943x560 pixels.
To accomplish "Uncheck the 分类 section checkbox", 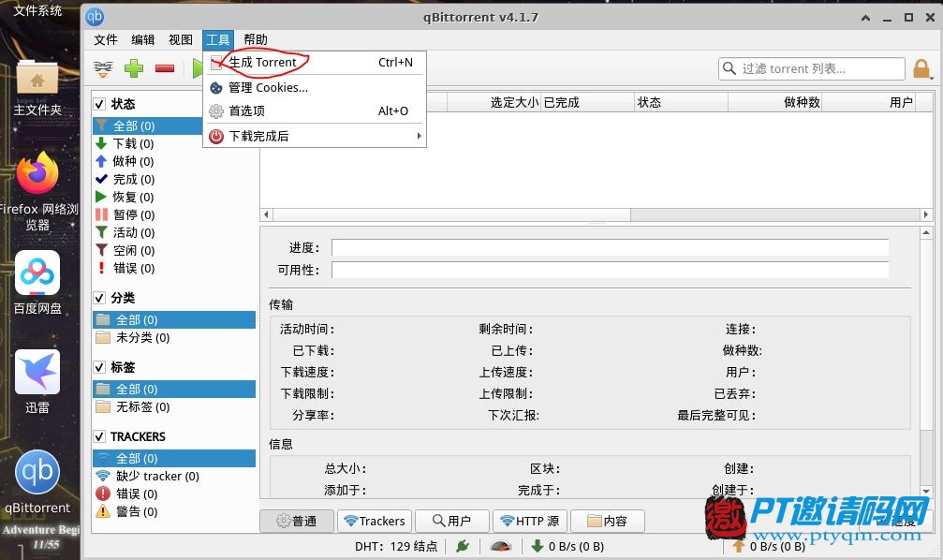I will (99, 298).
